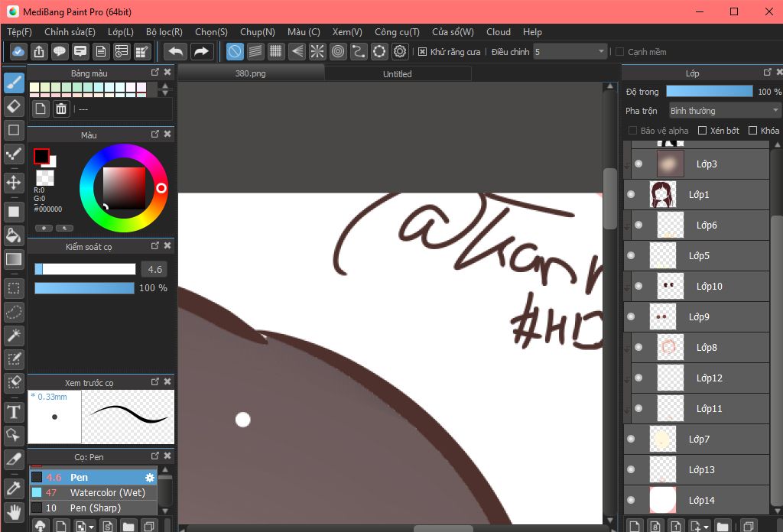Hide layer Lớp3
The height and width of the screenshot is (532, 783).
[638, 164]
